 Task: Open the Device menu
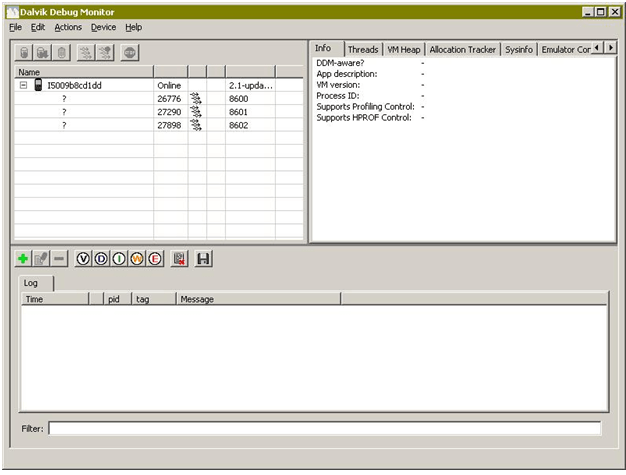pyautogui.click(x=103, y=27)
